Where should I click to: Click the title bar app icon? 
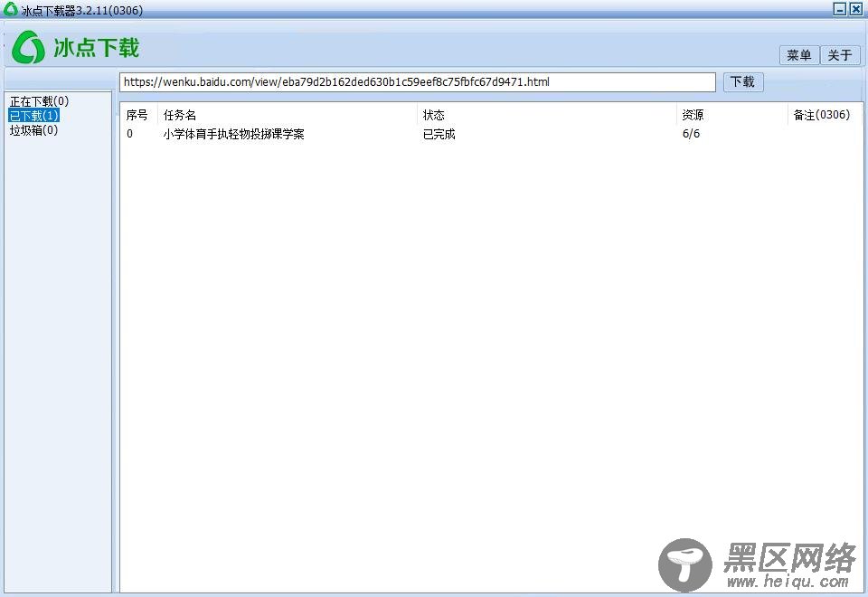(x=11, y=9)
